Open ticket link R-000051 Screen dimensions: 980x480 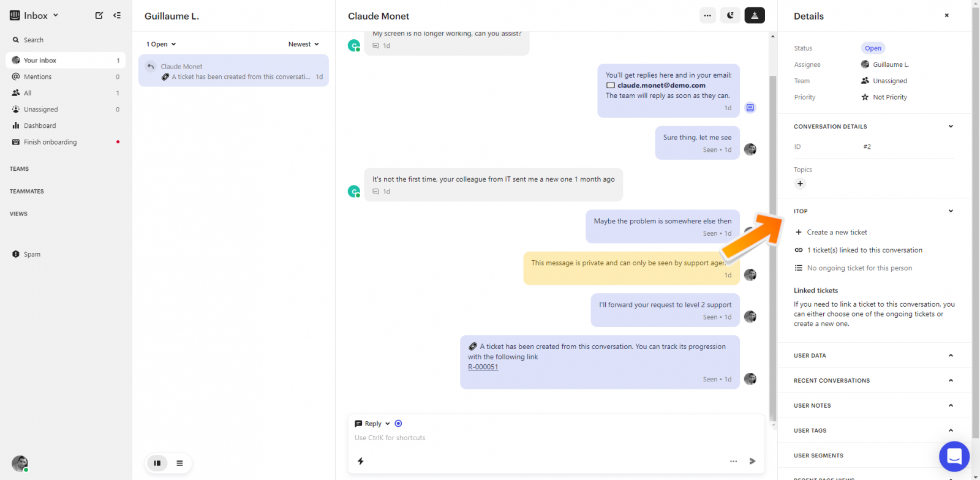tap(483, 367)
